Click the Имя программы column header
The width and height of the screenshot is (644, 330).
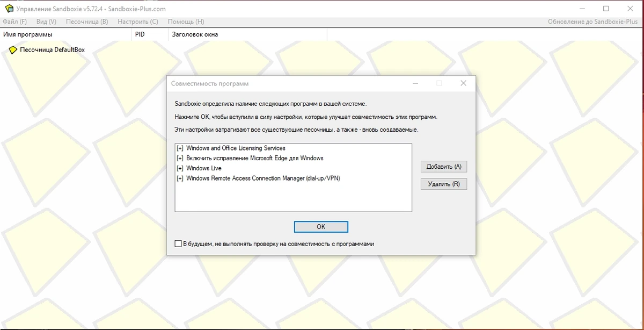66,34
